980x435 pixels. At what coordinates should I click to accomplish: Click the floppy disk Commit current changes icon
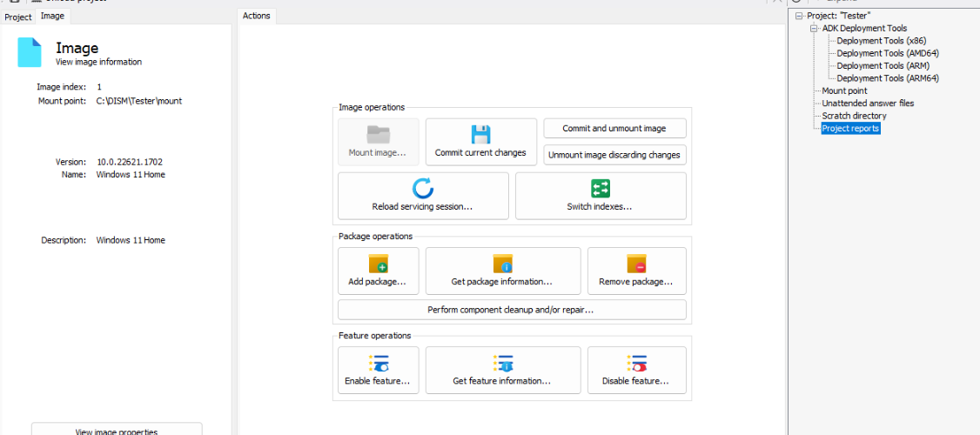[x=480, y=134]
